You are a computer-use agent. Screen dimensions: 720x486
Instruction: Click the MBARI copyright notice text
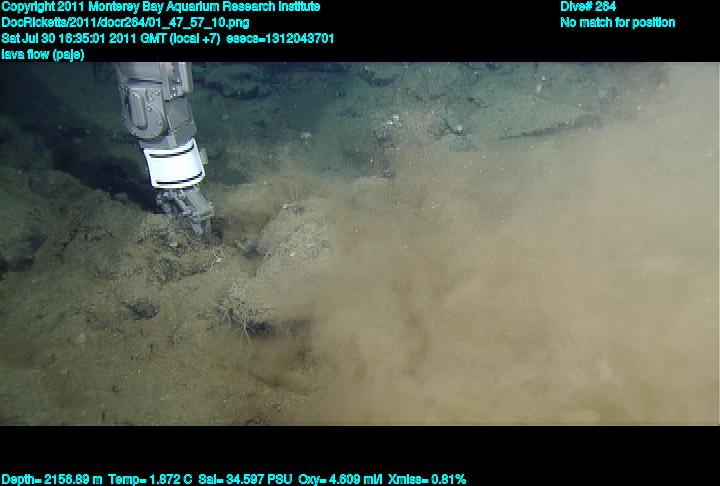(x=160, y=7)
